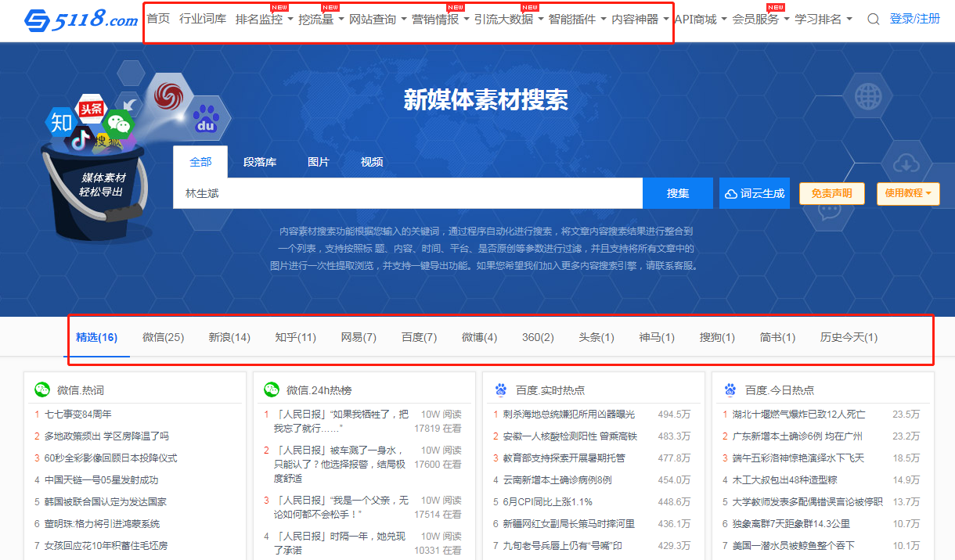Image resolution: width=955 pixels, height=560 pixels.
Task: Go to 首页 in top navigation
Action: pos(158,19)
